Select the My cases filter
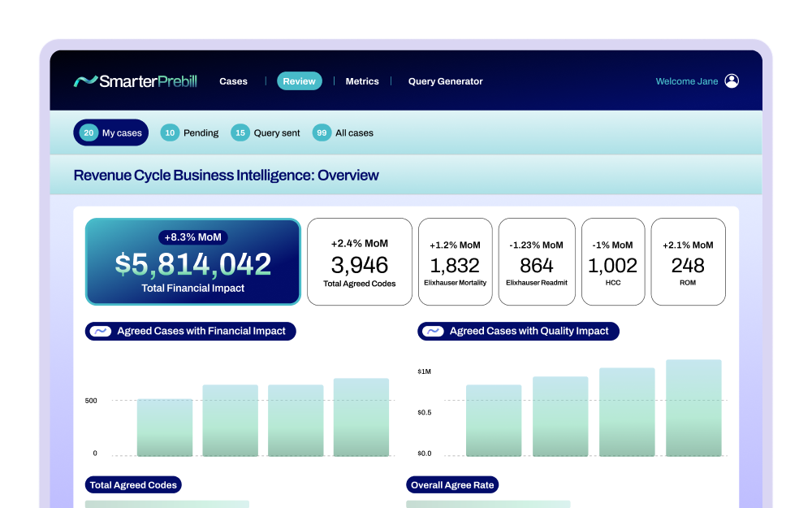812x508 pixels. tap(110, 132)
